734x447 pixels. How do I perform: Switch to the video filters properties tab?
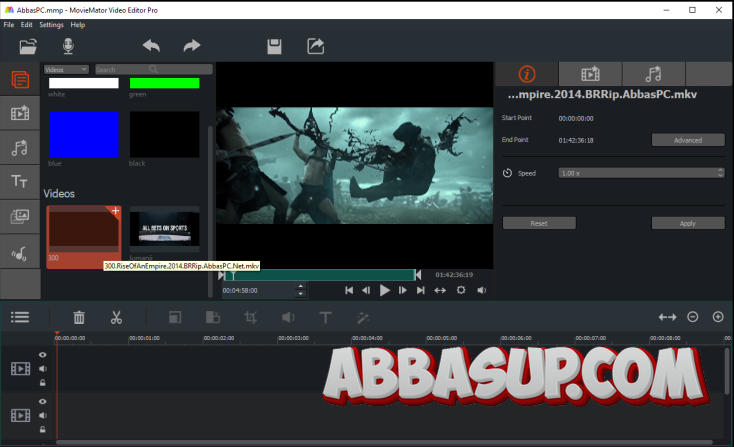(590, 74)
